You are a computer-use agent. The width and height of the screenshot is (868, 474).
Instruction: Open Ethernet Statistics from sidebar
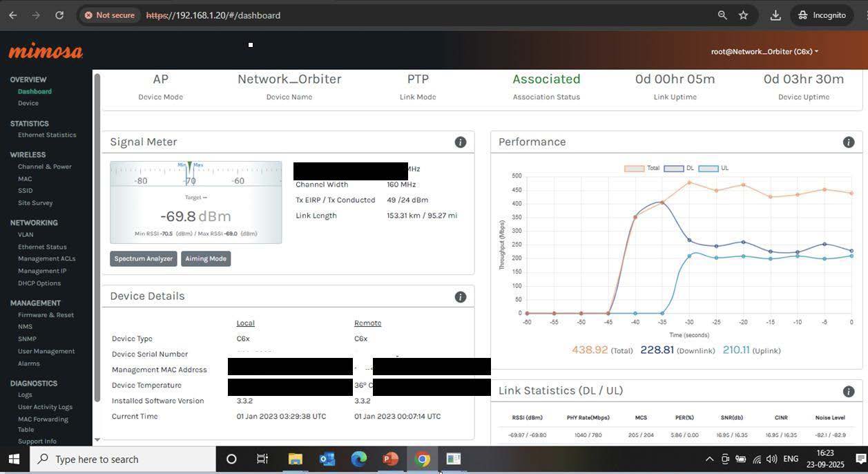tap(47, 135)
